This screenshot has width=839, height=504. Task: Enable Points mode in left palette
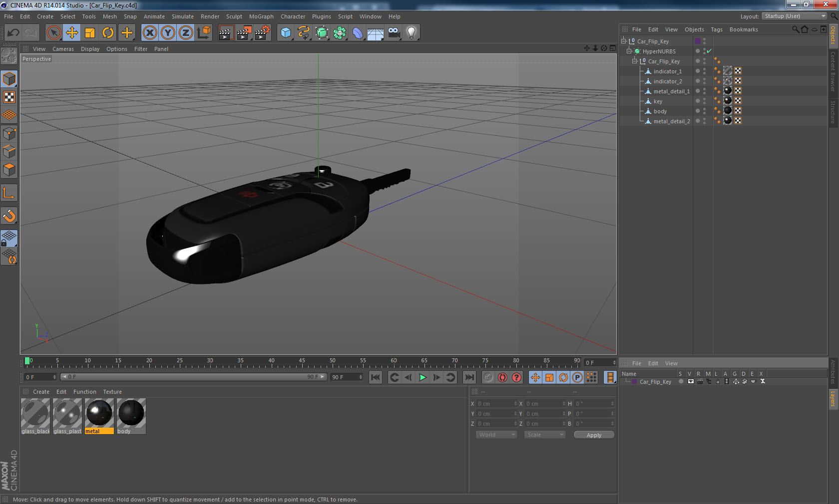tap(9, 134)
